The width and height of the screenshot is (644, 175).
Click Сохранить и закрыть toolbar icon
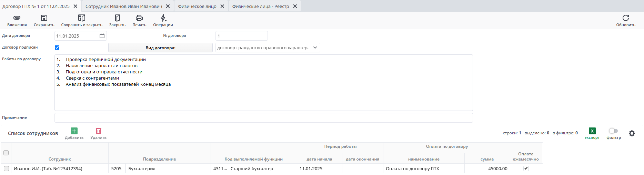click(82, 18)
